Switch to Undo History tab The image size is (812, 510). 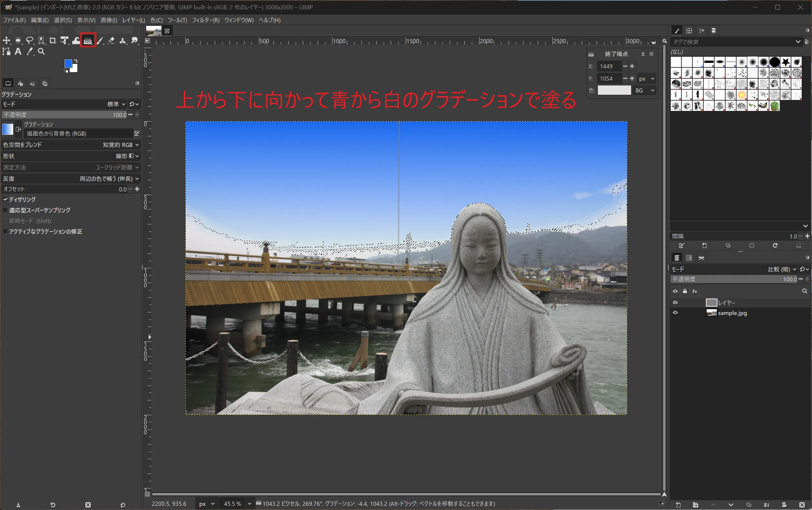click(x=32, y=83)
